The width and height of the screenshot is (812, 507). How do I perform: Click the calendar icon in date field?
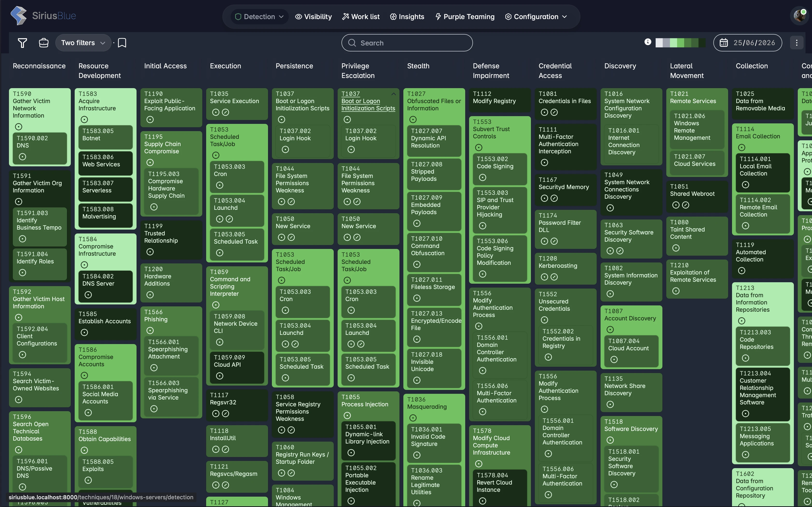[x=724, y=43]
